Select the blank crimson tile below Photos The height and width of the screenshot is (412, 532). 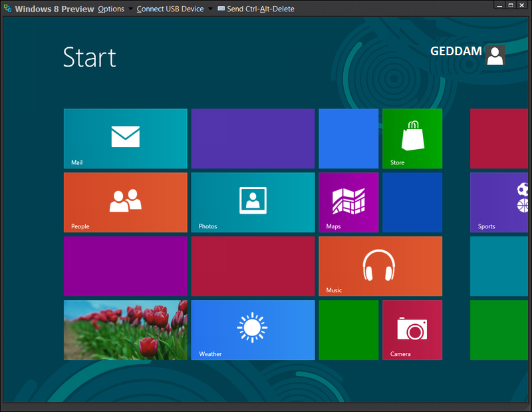253,266
